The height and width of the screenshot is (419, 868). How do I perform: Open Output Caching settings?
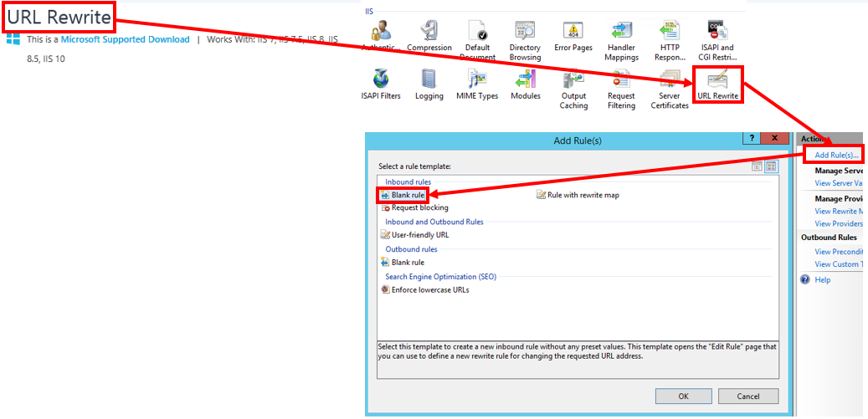pos(573,89)
